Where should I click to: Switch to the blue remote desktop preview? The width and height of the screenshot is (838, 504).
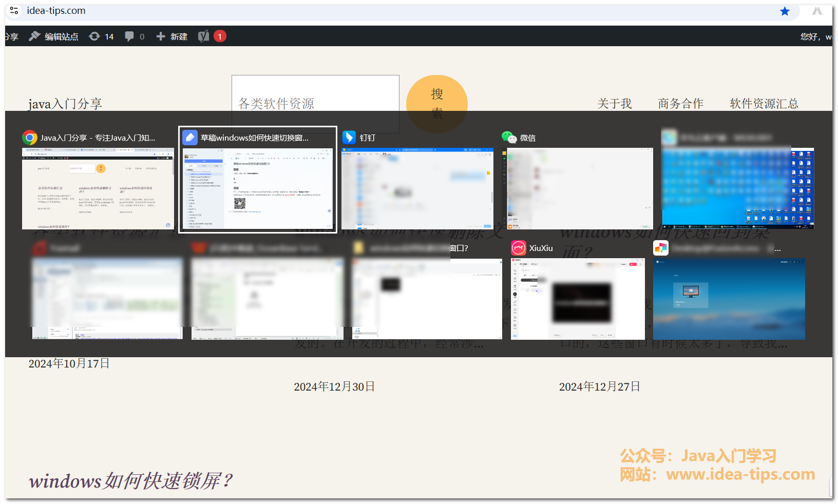729,299
